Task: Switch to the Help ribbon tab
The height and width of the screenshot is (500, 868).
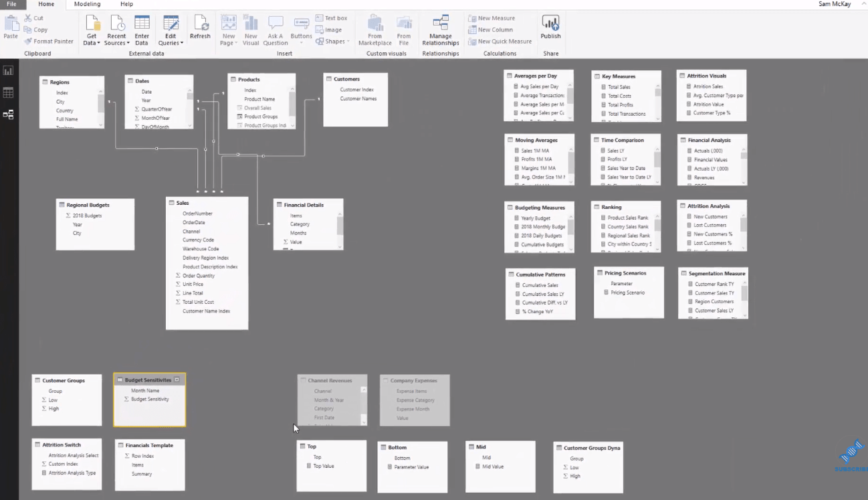Action: click(x=126, y=4)
